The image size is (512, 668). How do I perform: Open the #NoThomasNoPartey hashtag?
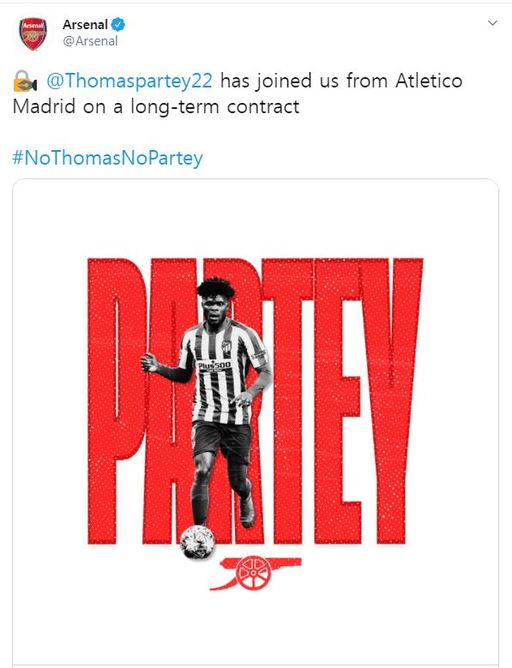pos(108,158)
